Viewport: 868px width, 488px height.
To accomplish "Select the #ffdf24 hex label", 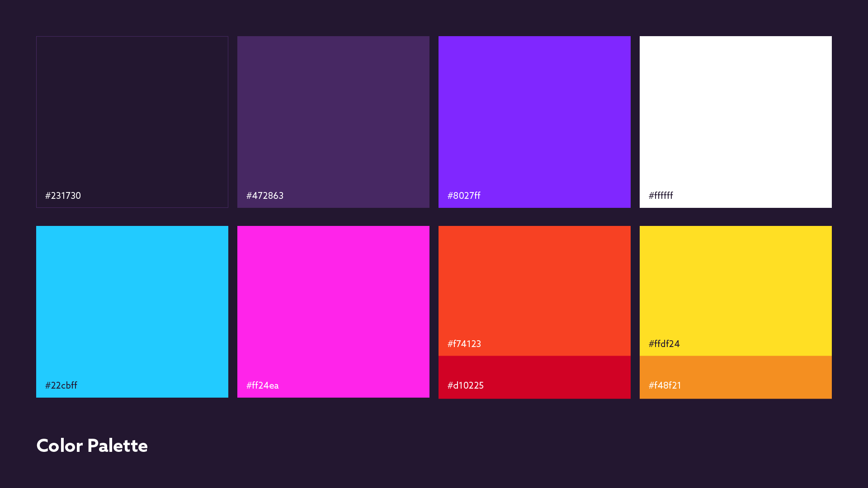I will click(x=664, y=344).
